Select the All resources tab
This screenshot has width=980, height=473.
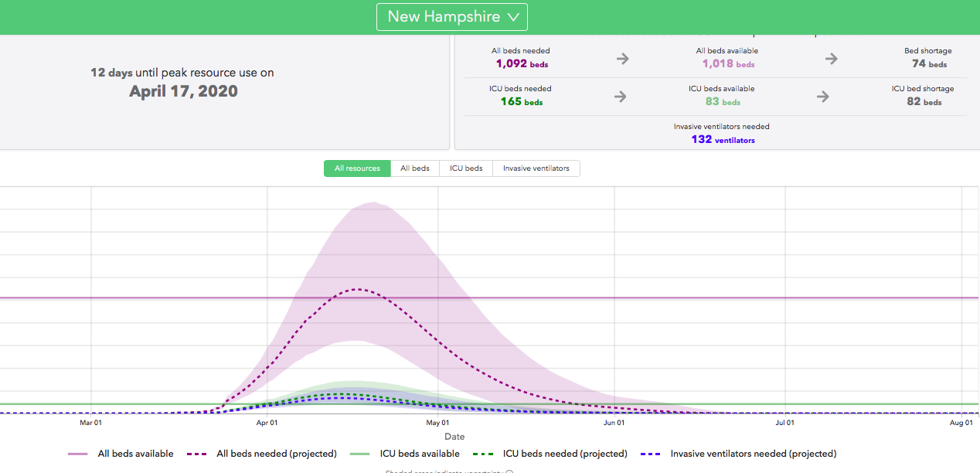pos(357,168)
